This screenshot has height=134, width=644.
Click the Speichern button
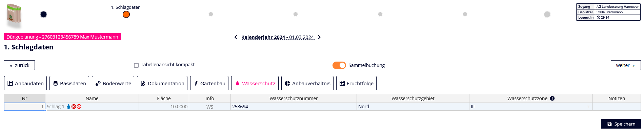pyautogui.click(x=621, y=124)
